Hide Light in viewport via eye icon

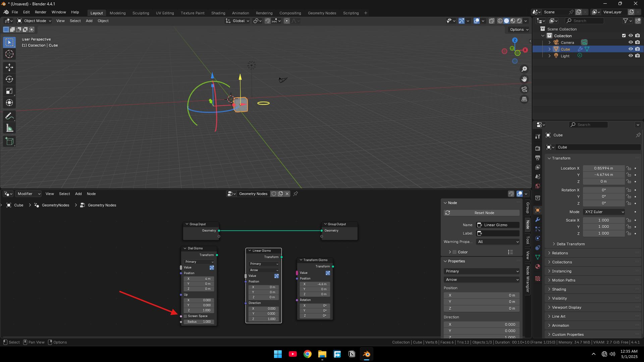coord(631,56)
